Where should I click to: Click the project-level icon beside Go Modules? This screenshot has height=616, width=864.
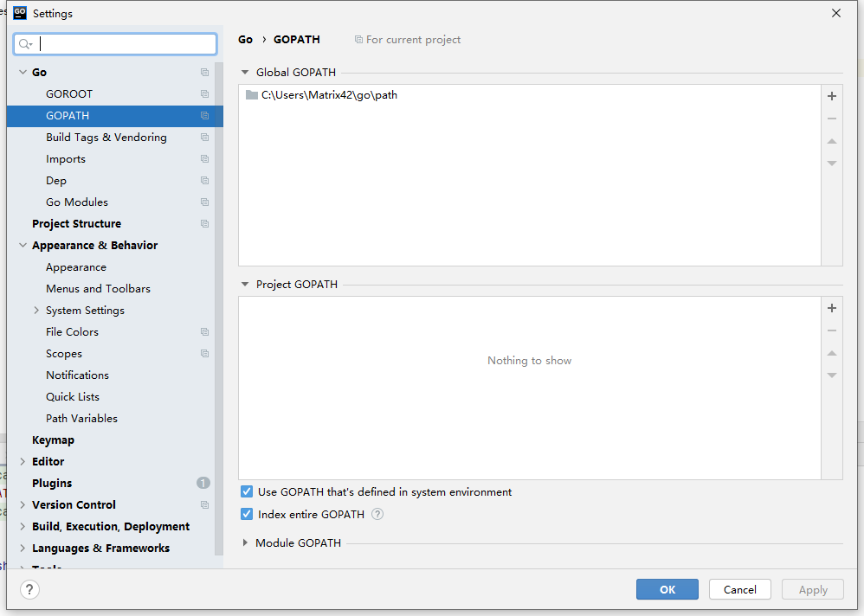point(205,202)
